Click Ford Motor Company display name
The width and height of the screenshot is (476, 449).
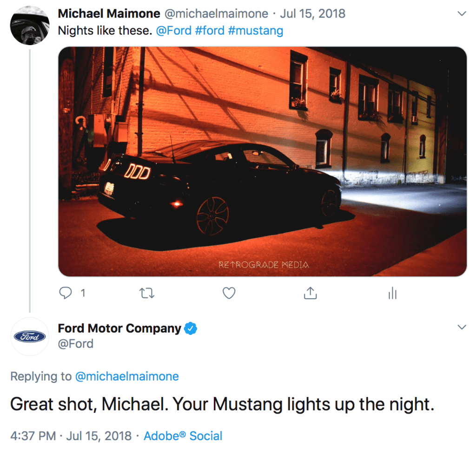[119, 328]
